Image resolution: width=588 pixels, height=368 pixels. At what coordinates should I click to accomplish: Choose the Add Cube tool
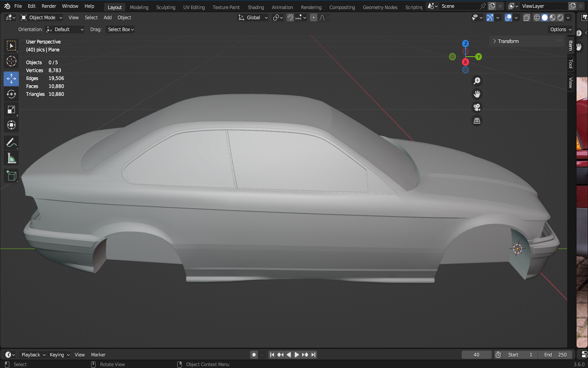click(x=11, y=176)
